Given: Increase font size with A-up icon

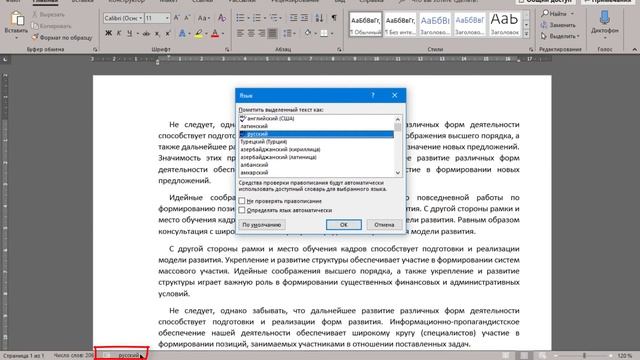Looking at the screenshot, I should 177,18.
